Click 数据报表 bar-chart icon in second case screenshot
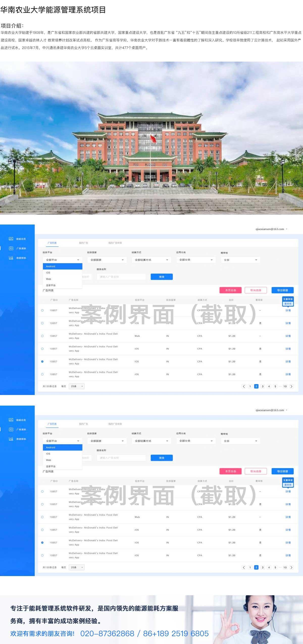The image size is (303, 644). (11, 439)
